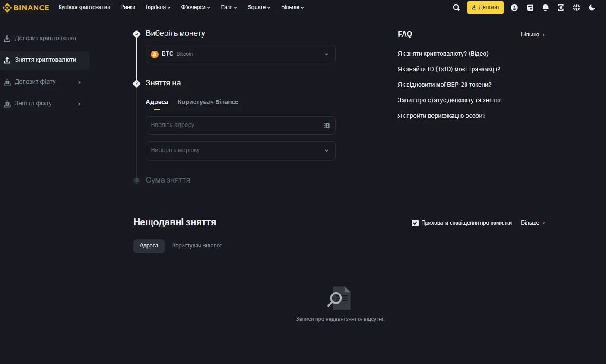Open the search magnifier icon
The height and width of the screenshot is (364, 606).
[456, 7]
